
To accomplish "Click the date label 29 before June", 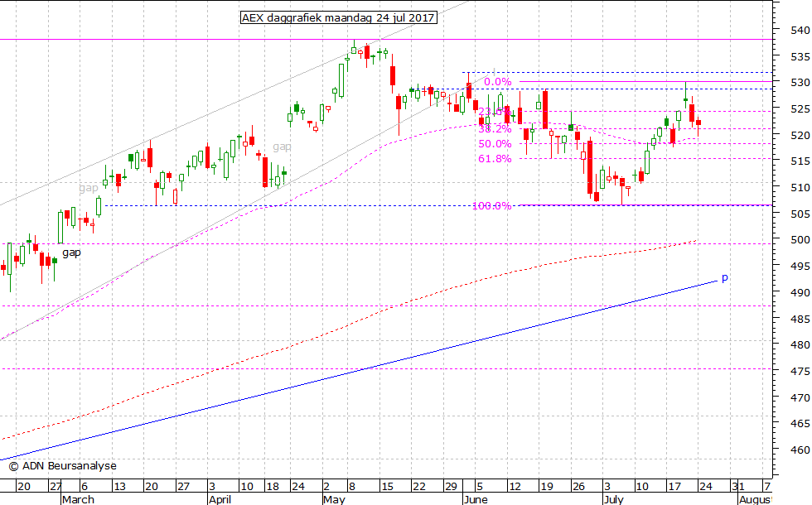I will pyautogui.click(x=451, y=487).
